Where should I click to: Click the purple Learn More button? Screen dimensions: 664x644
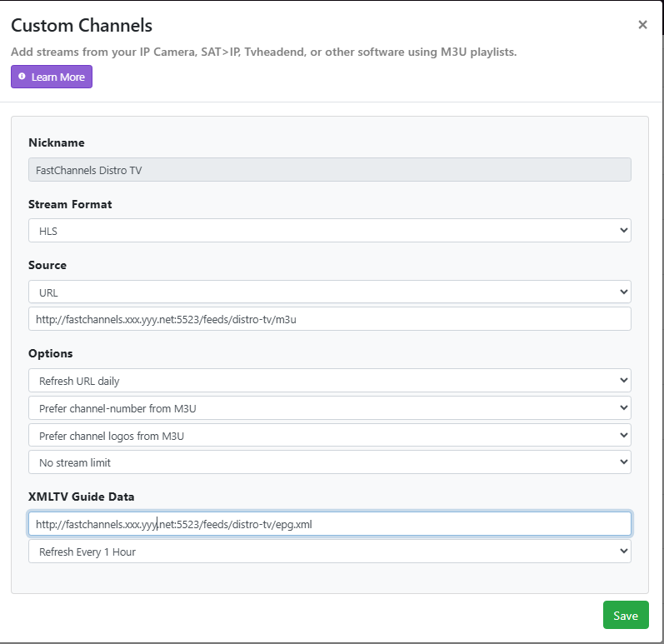point(52,77)
